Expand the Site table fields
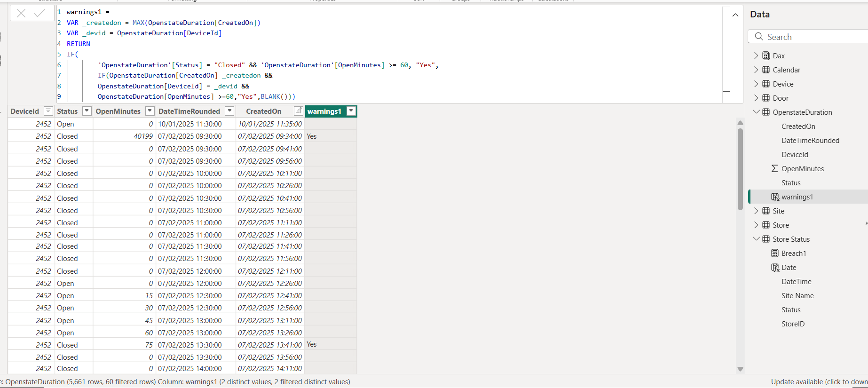This screenshot has width=868, height=388. click(756, 211)
